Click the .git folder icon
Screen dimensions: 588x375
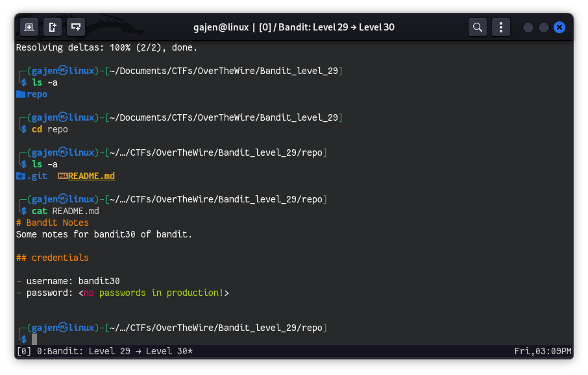point(21,176)
